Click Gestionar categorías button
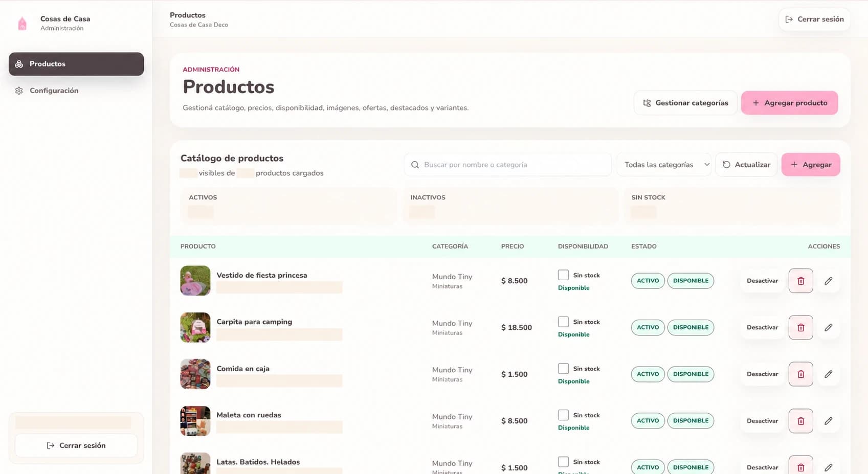The height and width of the screenshot is (474, 868). (x=685, y=103)
